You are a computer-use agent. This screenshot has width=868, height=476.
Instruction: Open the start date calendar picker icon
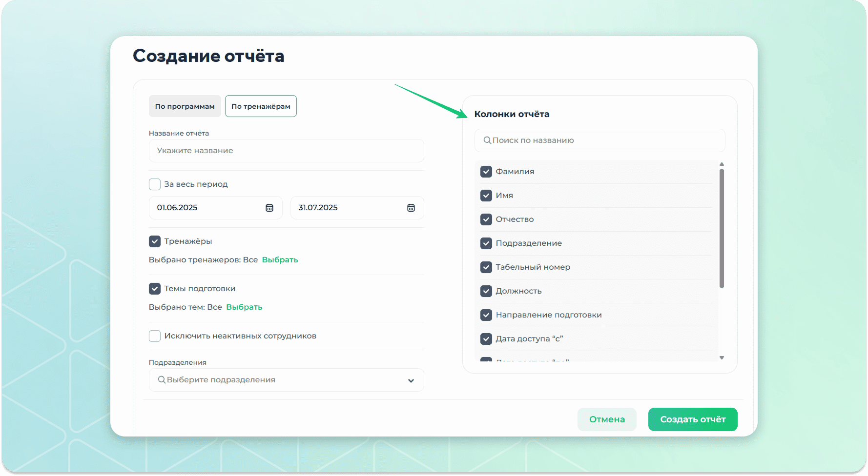[269, 208]
